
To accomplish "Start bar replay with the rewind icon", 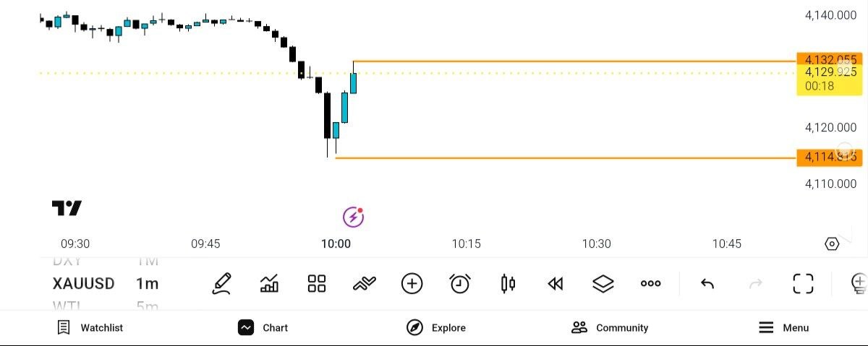I will [556, 284].
